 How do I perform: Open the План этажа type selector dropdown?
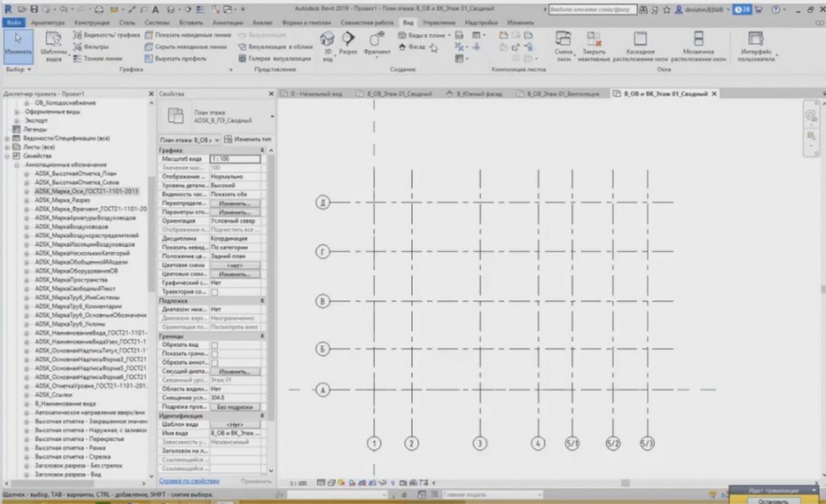point(190,140)
